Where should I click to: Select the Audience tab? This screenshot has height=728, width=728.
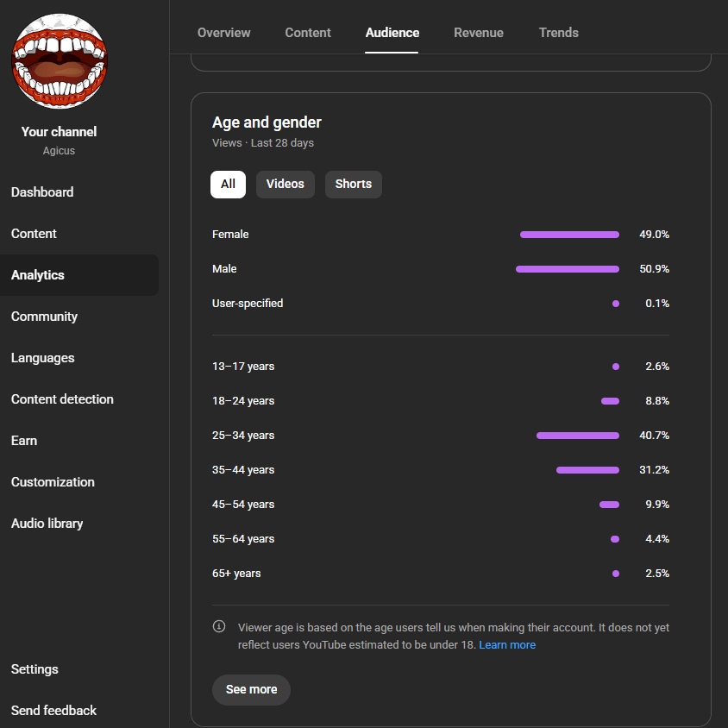click(x=392, y=33)
